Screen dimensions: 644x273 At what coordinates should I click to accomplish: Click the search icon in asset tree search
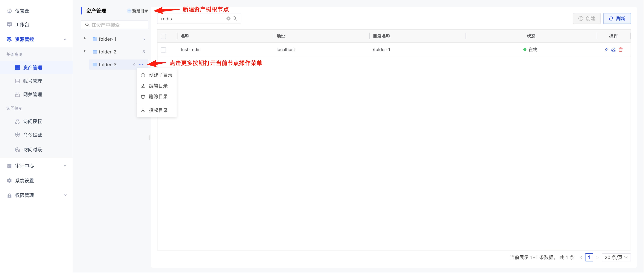87,25
